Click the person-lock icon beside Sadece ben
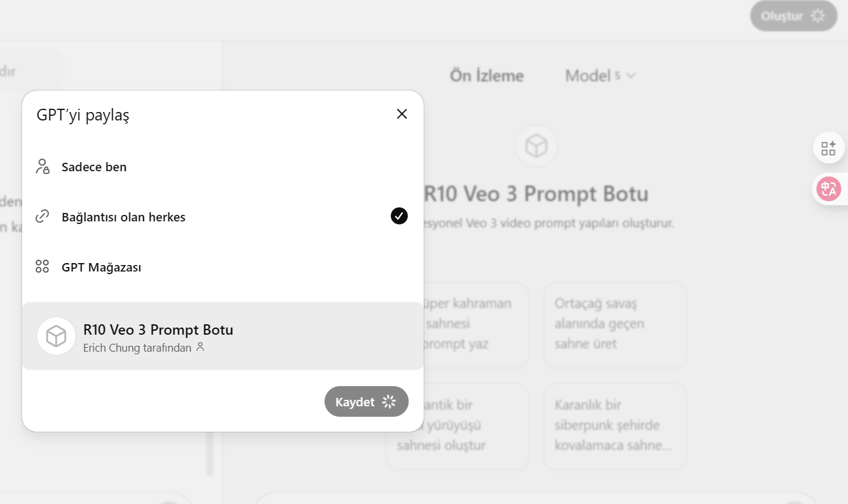Screen dimensions: 848x504 tap(42, 167)
